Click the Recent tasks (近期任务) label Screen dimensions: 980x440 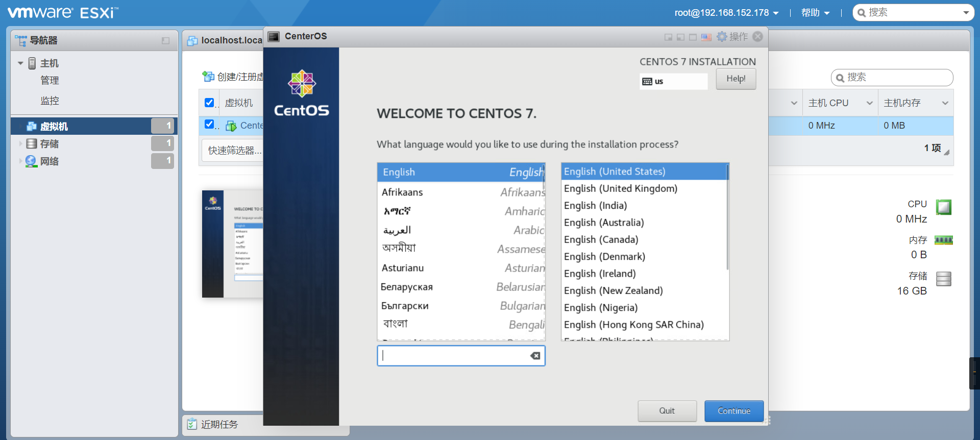pos(219,425)
